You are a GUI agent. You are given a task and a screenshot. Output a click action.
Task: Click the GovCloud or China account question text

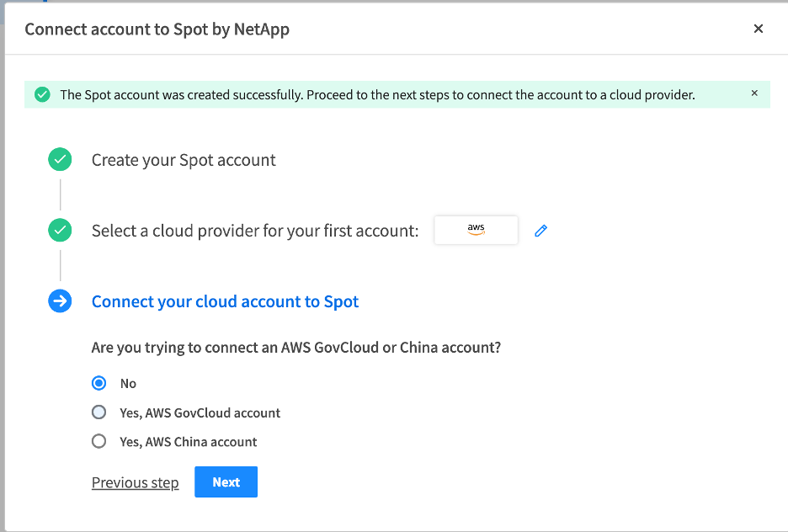pyautogui.click(x=296, y=348)
